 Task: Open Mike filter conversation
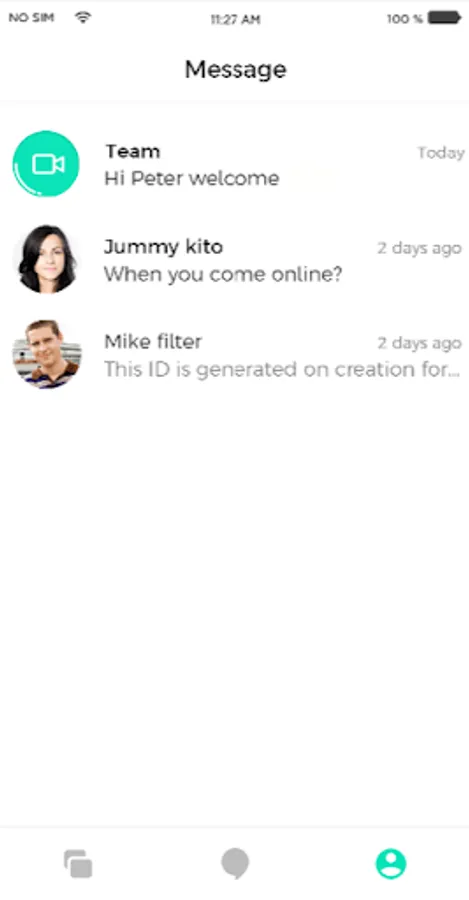(x=234, y=354)
